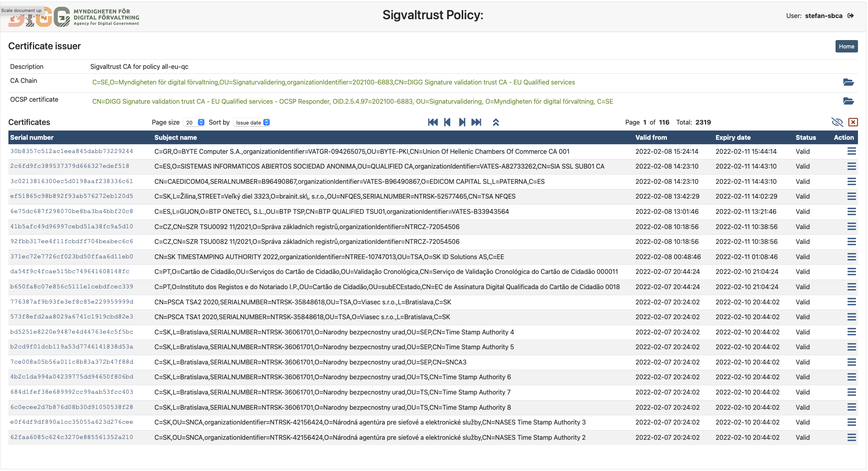Open action menu for SK TIMESTAMPING AUTHORITY 2022 row
This screenshot has height=471, width=868.
852,257
